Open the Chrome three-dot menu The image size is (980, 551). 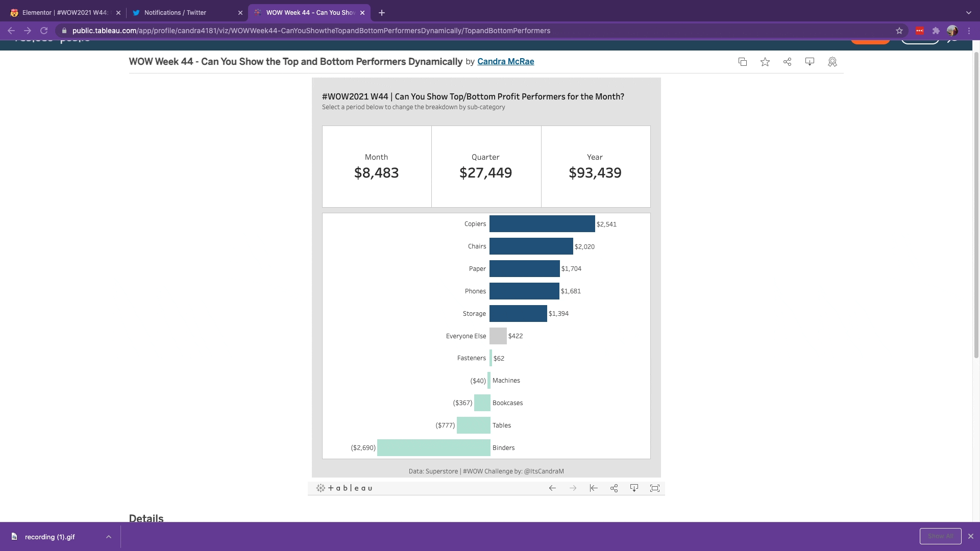[969, 31]
